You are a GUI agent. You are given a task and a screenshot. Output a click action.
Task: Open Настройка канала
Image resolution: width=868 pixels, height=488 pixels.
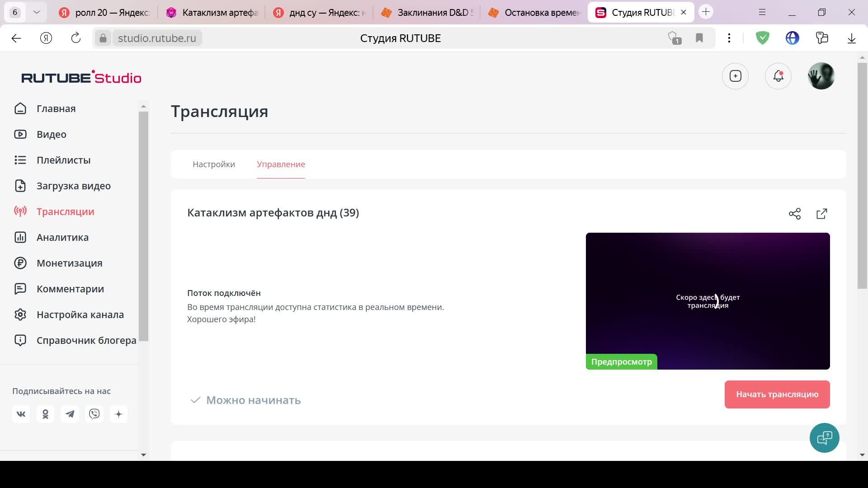69,314
